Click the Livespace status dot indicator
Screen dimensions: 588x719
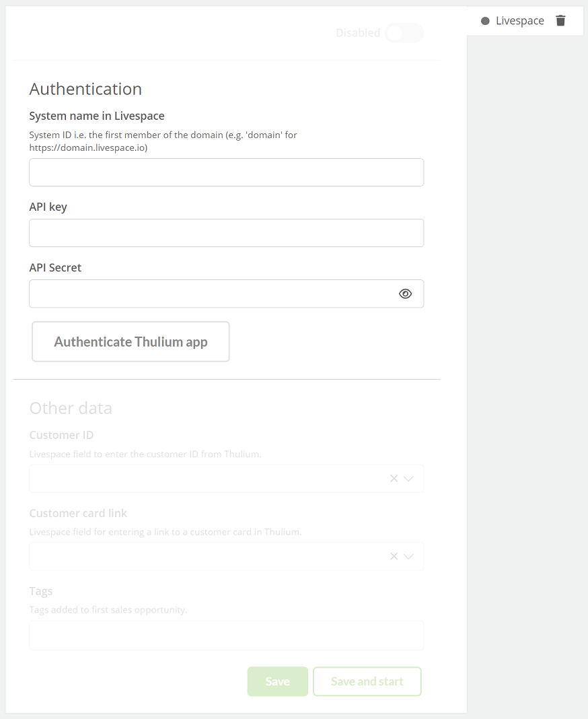point(485,21)
